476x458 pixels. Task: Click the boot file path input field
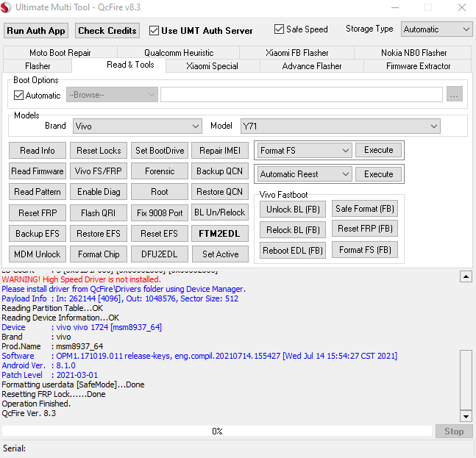[x=302, y=95]
